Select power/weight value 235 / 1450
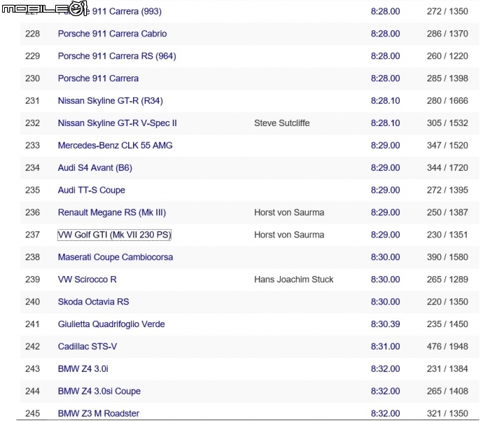 tap(447, 324)
